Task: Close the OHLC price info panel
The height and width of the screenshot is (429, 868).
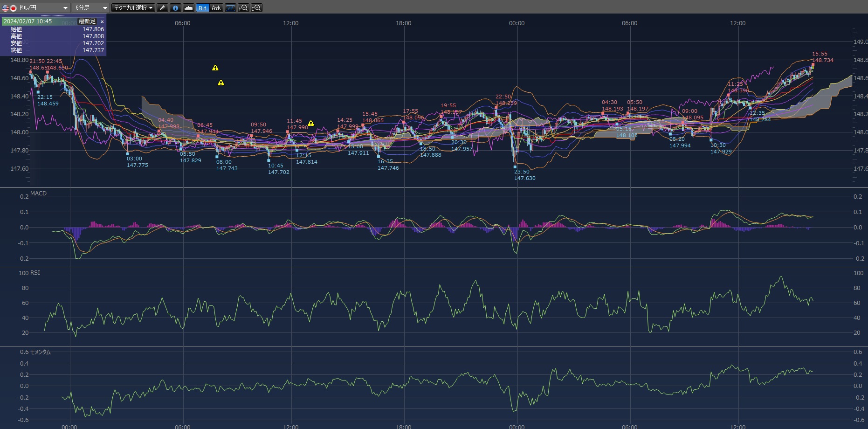Action: pyautogui.click(x=102, y=21)
